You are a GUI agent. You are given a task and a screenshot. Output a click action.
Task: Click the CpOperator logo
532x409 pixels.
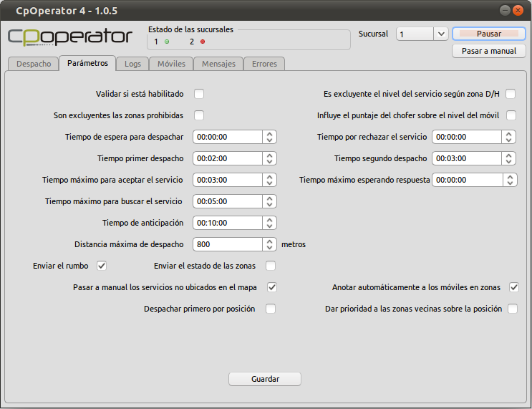(x=70, y=37)
